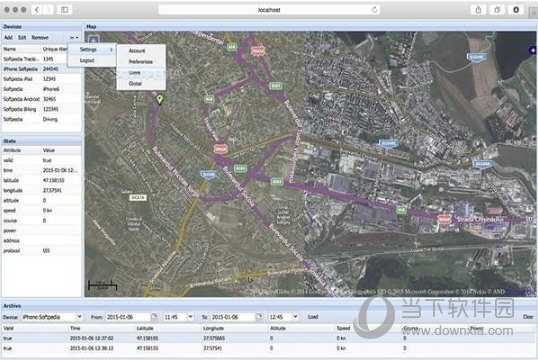Click the Remove device button
538x360 pixels.
(40, 37)
